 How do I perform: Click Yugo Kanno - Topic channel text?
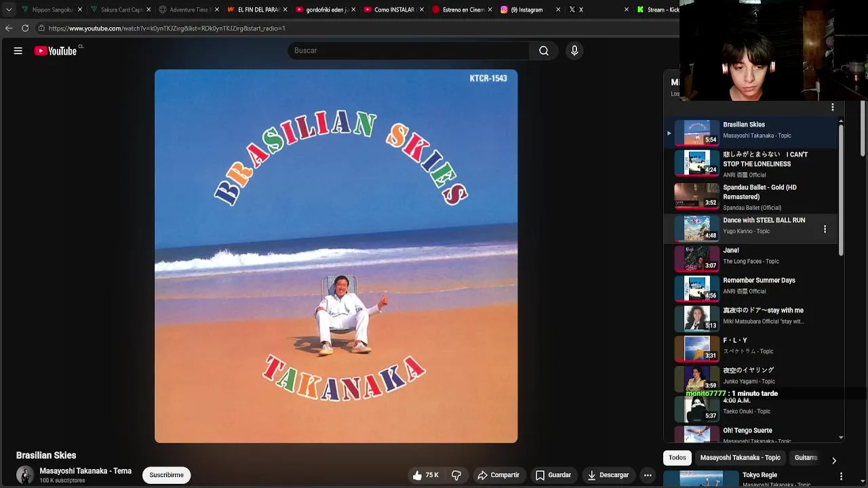[746, 231]
